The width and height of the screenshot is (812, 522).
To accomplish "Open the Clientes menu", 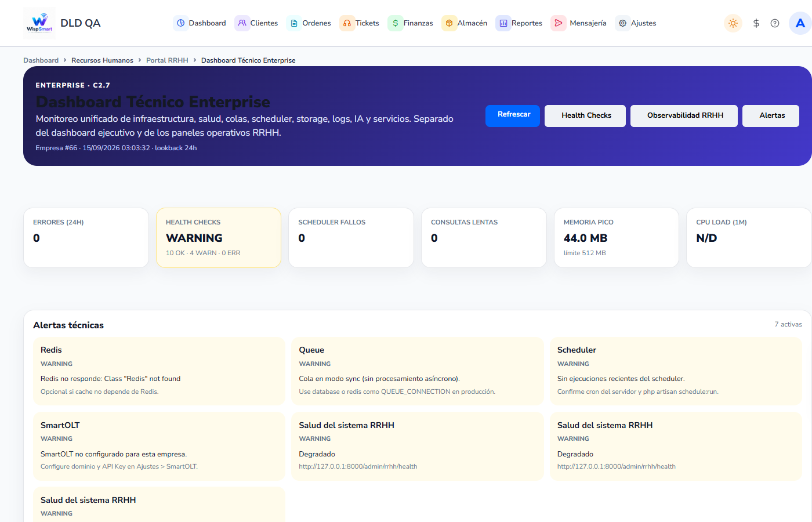I will pos(256,23).
